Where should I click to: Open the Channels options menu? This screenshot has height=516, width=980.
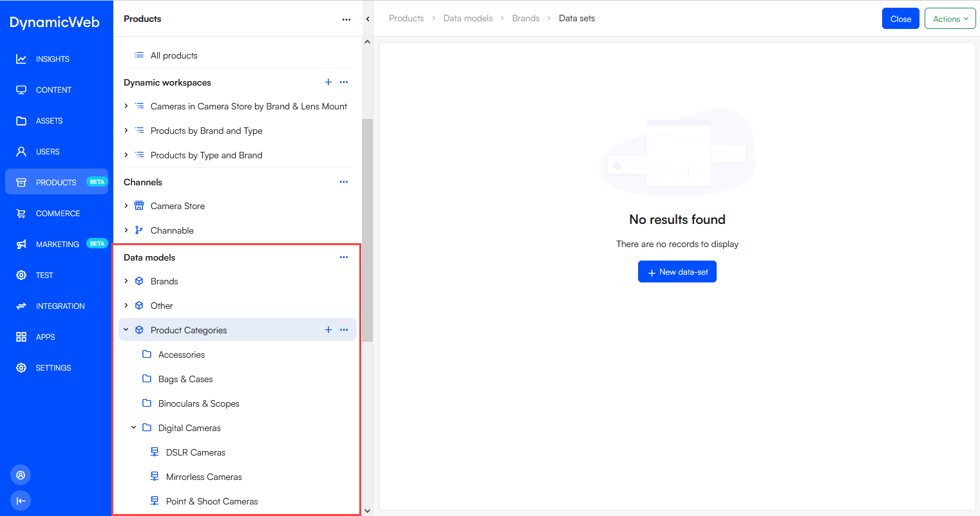344,182
